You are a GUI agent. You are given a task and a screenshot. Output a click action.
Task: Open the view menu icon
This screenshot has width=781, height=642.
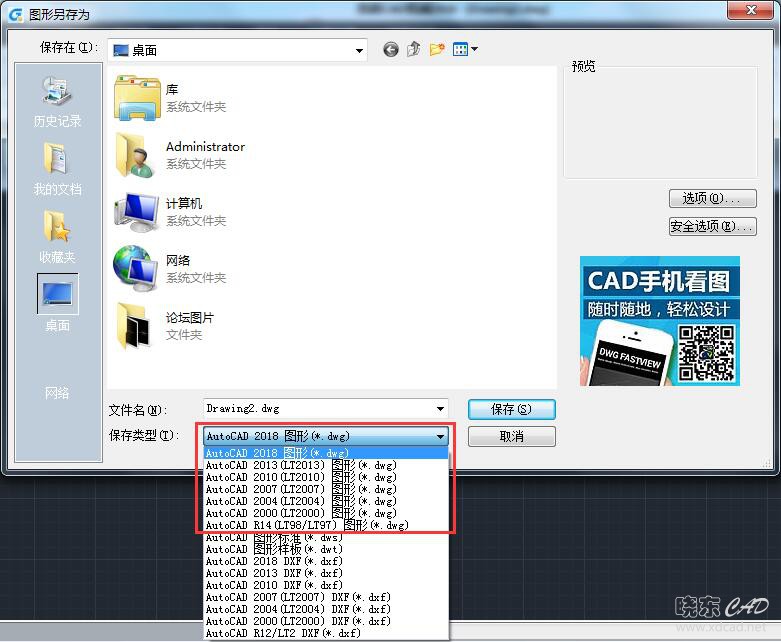tap(465, 50)
